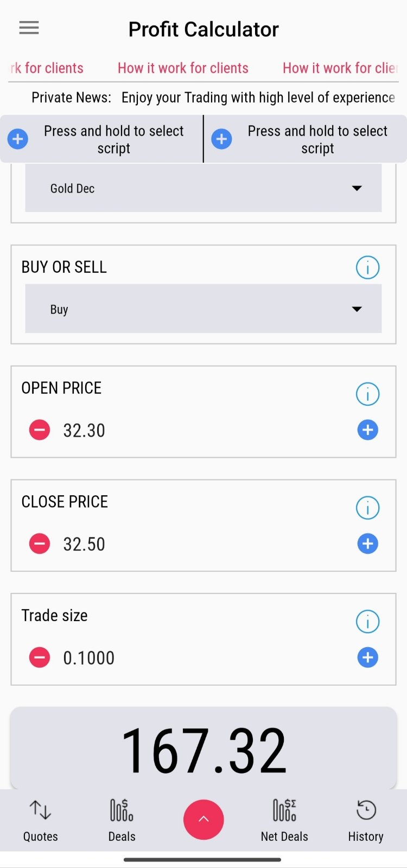Expand the Gold Dec script dropdown
The image size is (407, 868).
tap(203, 188)
